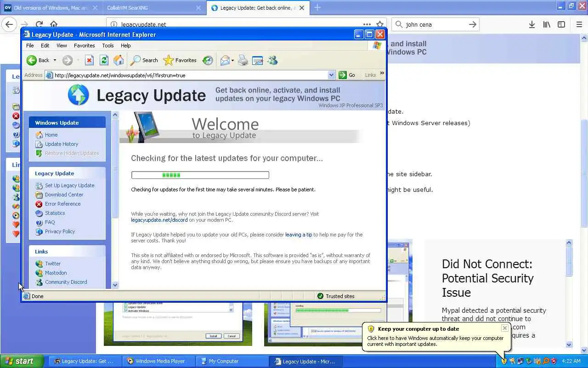Click the red Error Reference icon
This screenshot has width=588, height=368.
(x=39, y=204)
